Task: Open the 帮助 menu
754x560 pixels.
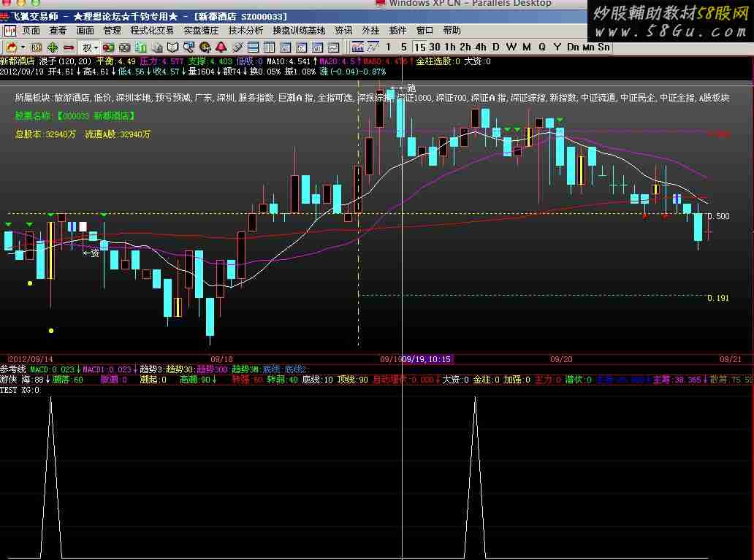Action: point(452,31)
